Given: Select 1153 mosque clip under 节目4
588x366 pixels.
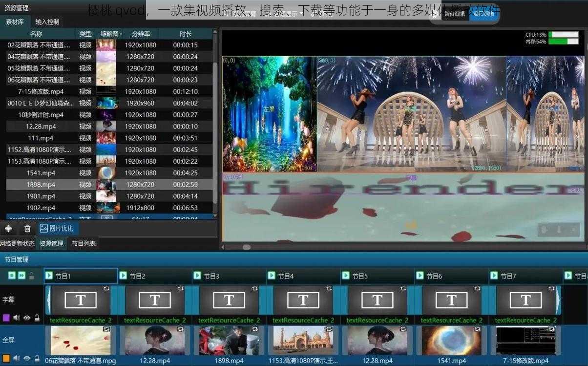Looking at the screenshot, I should point(303,341).
